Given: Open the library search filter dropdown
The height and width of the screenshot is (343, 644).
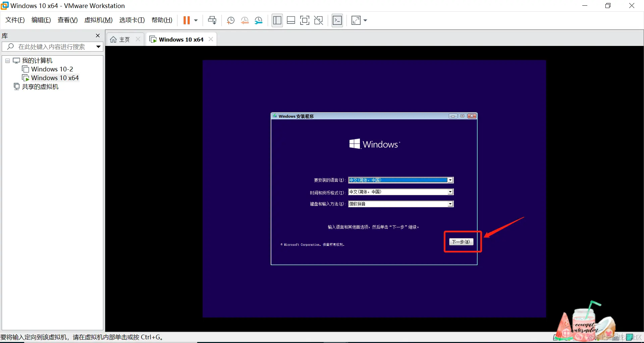Looking at the screenshot, I should (x=98, y=47).
